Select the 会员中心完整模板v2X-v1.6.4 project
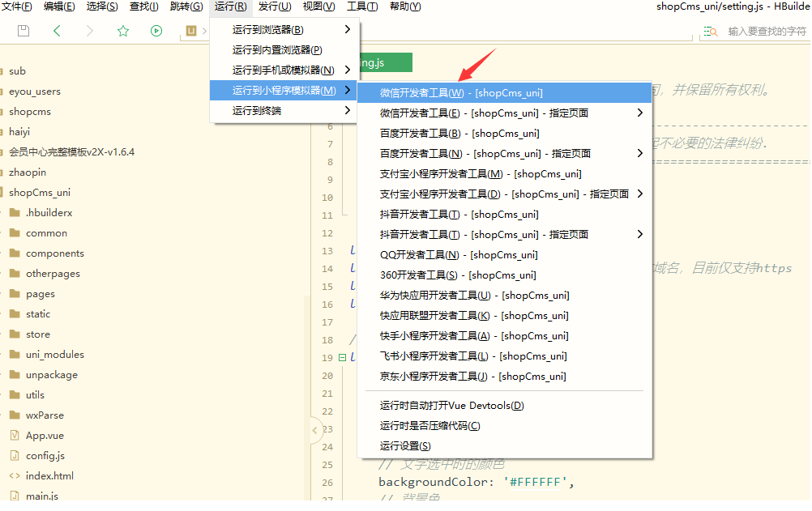 pos(71,151)
